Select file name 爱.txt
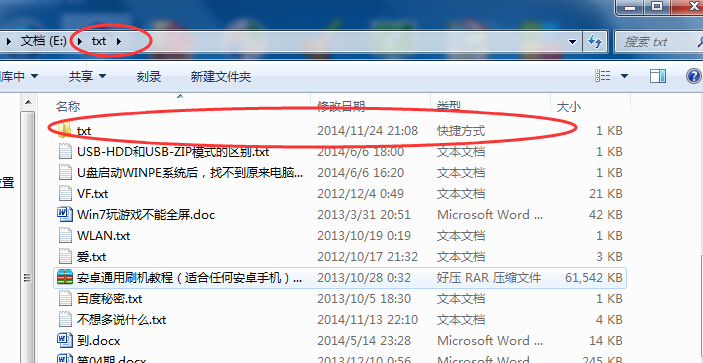The width and height of the screenshot is (703, 363). coord(91,257)
